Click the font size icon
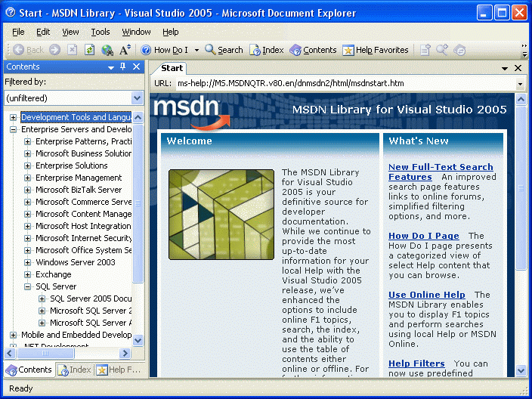This screenshot has width=532, height=399. click(x=125, y=50)
